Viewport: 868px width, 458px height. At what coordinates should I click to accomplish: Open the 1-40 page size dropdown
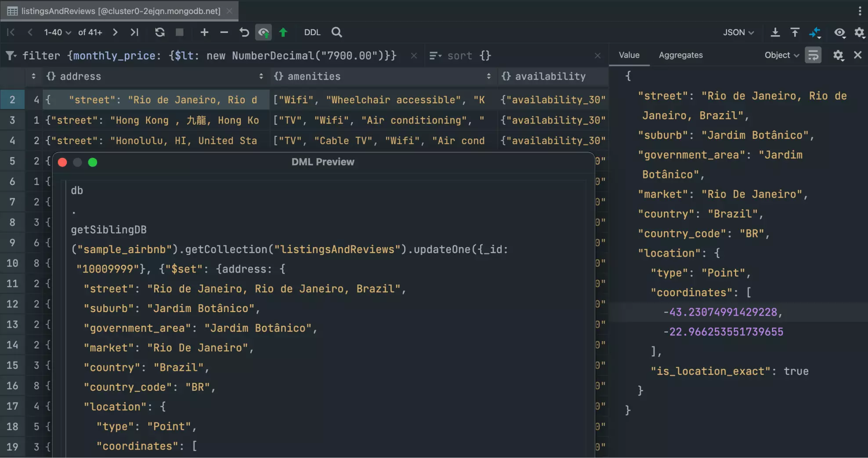[57, 32]
